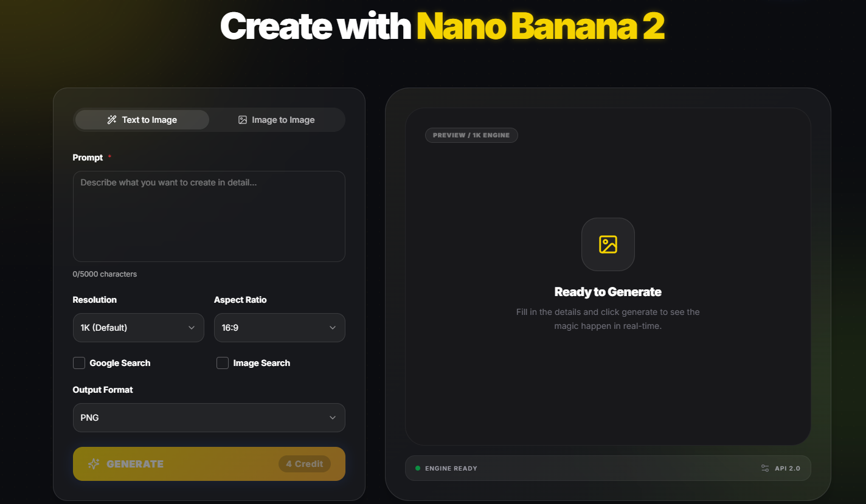Click the API 2.0 label
The height and width of the screenshot is (504, 866).
[788, 468]
